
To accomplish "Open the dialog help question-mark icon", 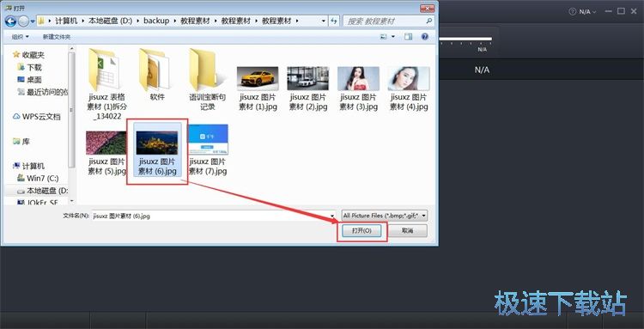I will [x=425, y=37].
